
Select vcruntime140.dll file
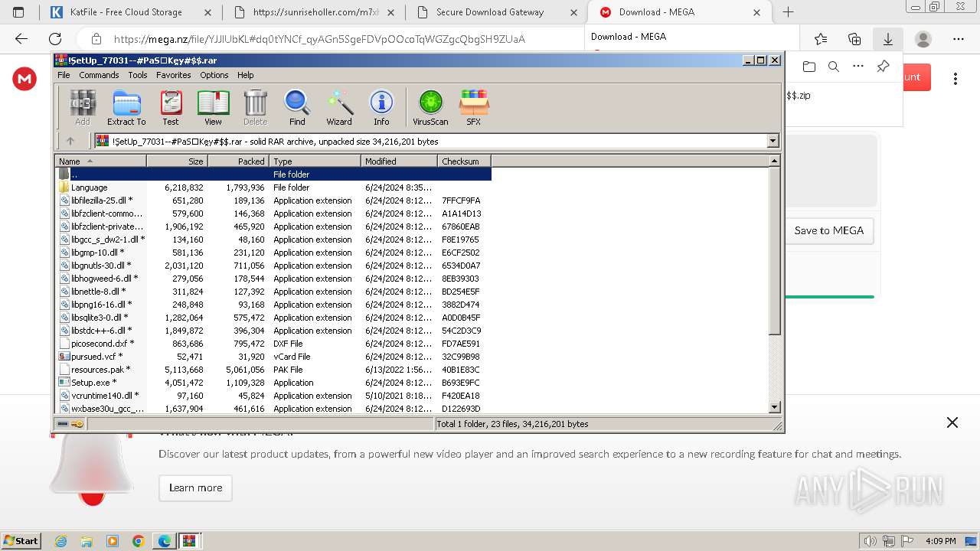[x=273, y=396]
